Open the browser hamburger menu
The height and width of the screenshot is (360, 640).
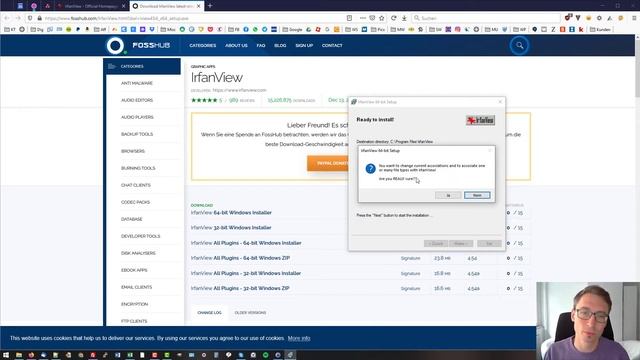634,18
